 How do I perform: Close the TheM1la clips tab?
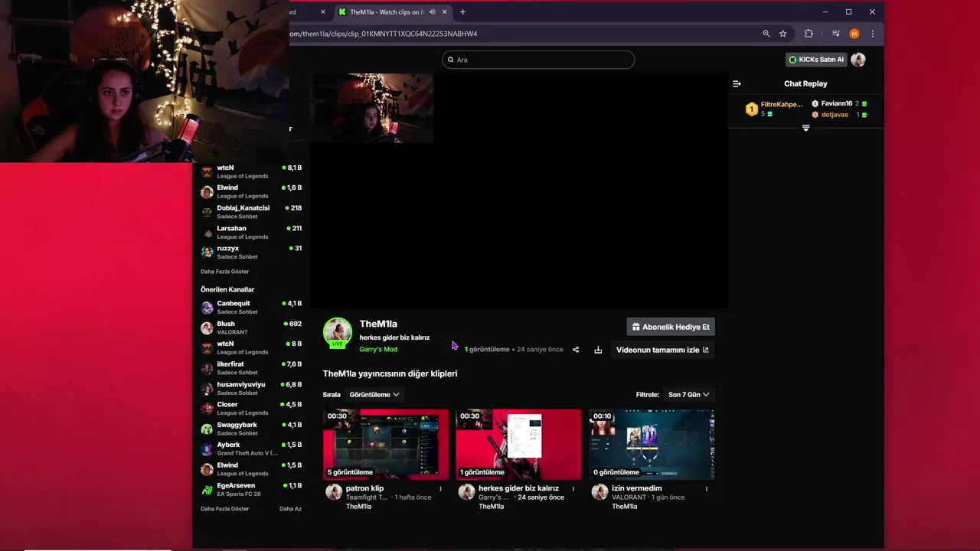446,11
